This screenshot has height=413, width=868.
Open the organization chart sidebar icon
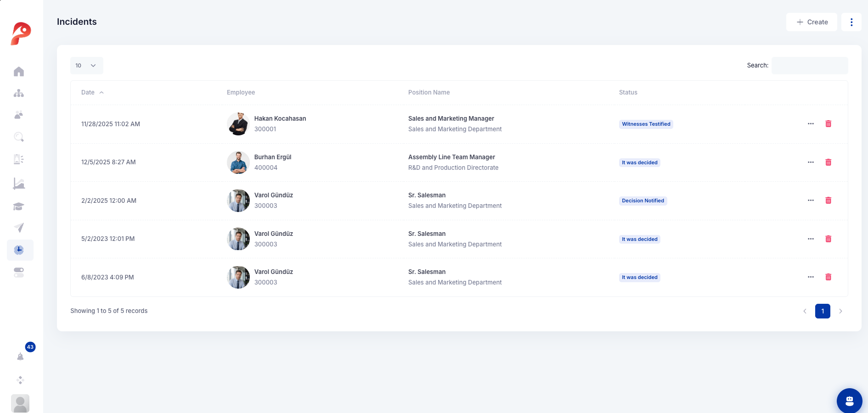pyautogui.click(x=19, y=93)
